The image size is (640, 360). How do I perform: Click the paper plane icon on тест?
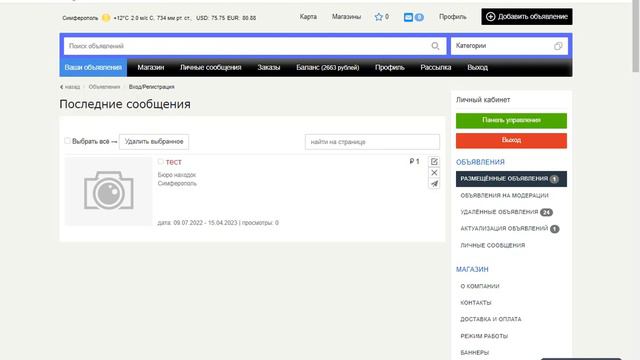pos(434,184)
